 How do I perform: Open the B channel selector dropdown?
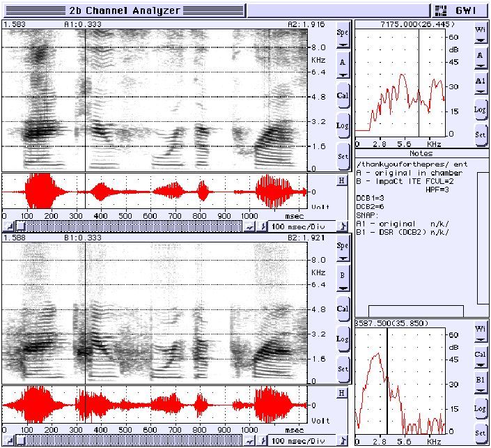coord(343,279)
